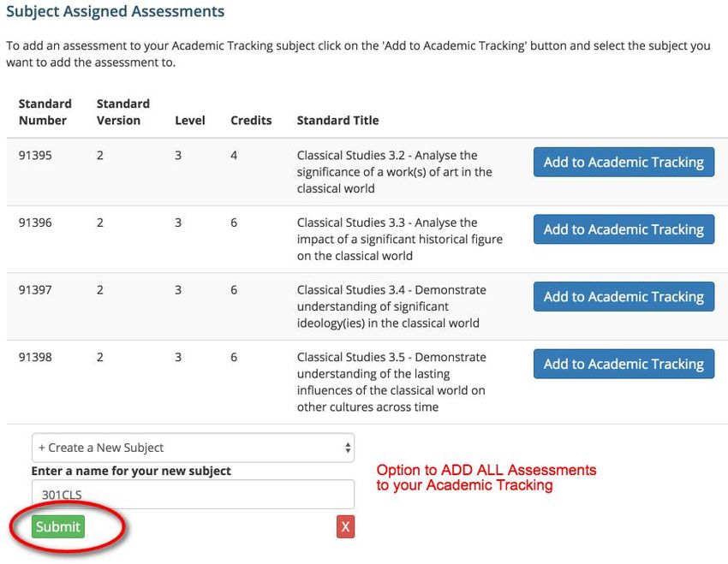Select the Classical Studies 3.3 row title
Viewport: 728px width, 564px height.
tap(400, 239)
